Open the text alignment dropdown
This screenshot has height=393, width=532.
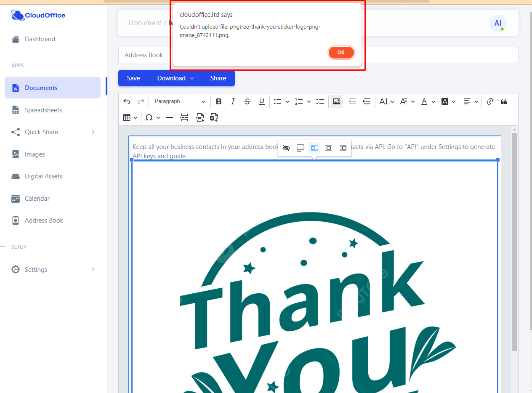pos(471,101)
